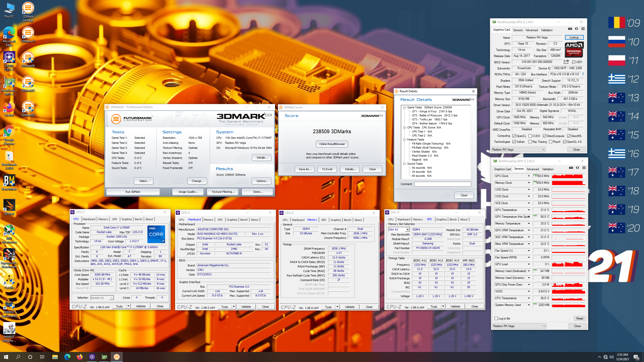Open the Memory Clock sensor dropdown arrow
The height and width of the screenshot is (362, 644).
tap(529, 183)
